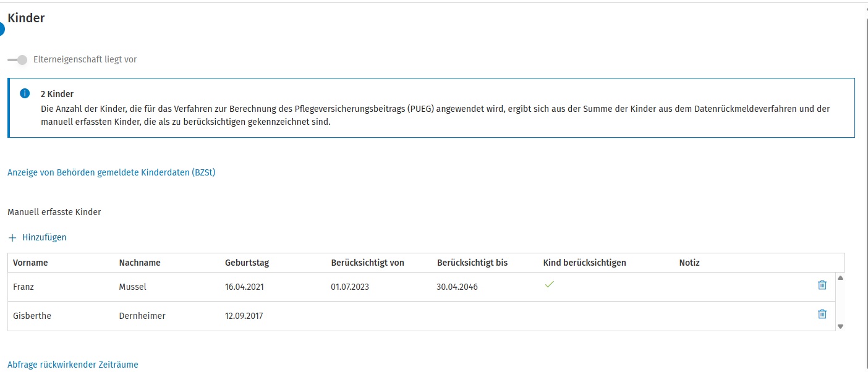The height and width of the screenshot is (372, 868).
Task: Click the Geburtstag column header
Action: (x=247, y=263)
